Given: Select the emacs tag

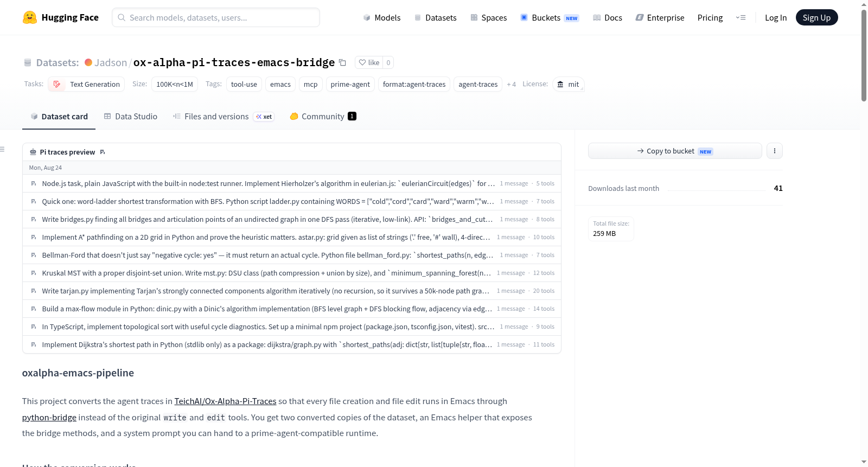Looking at the screenshot, I should [x=280, y=84].
